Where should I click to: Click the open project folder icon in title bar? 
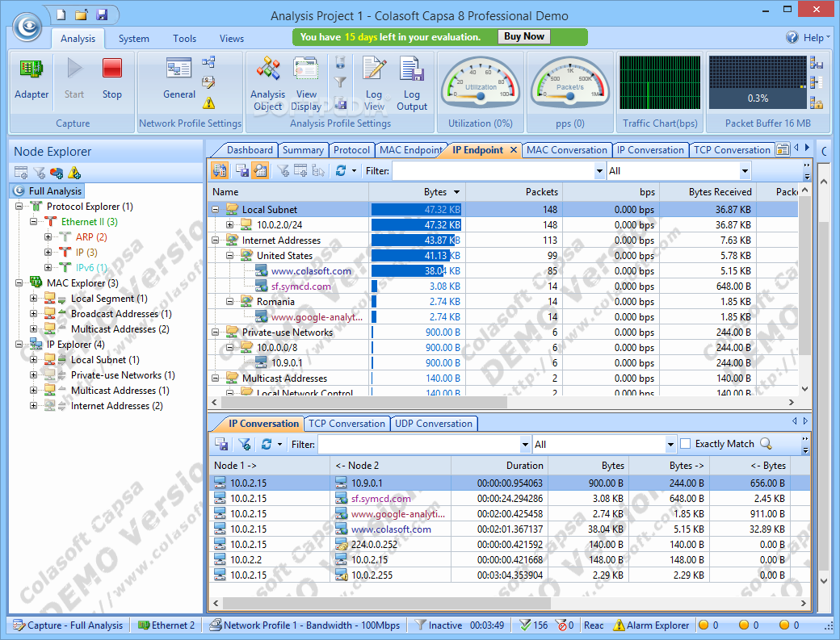click(x=81, y=15)
